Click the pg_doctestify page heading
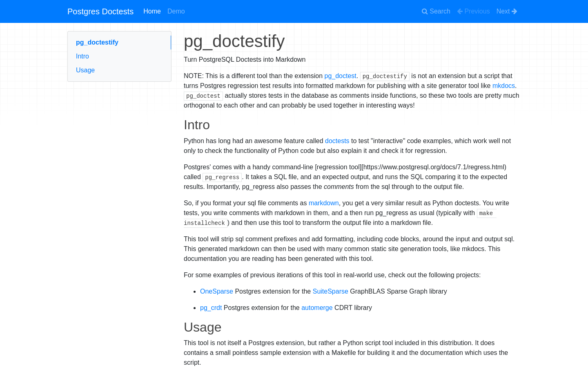The height and width of the screenshot is (368, 588). [x=234, y=41]
